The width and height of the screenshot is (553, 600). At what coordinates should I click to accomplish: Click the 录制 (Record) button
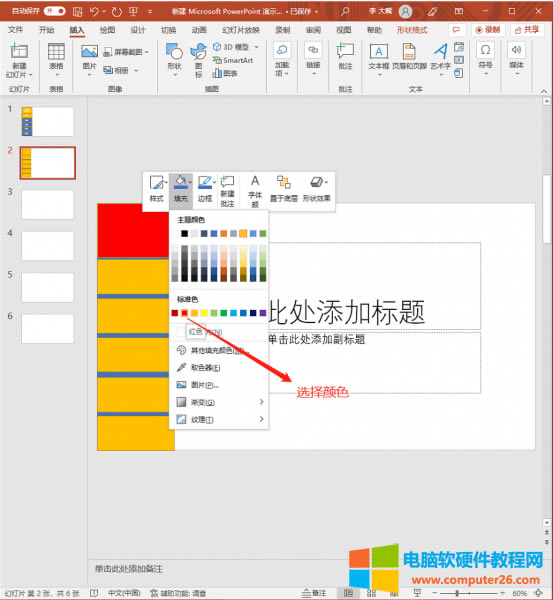(x=488, y=29)
